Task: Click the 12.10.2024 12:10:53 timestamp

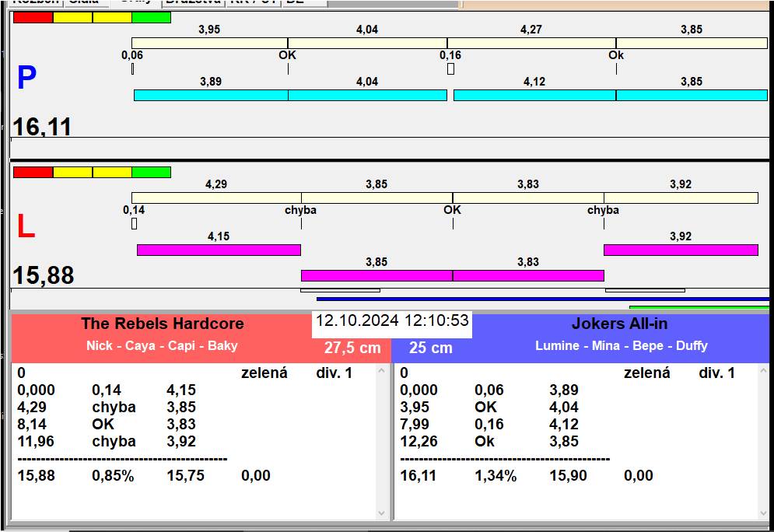Action: click(392, 320)
